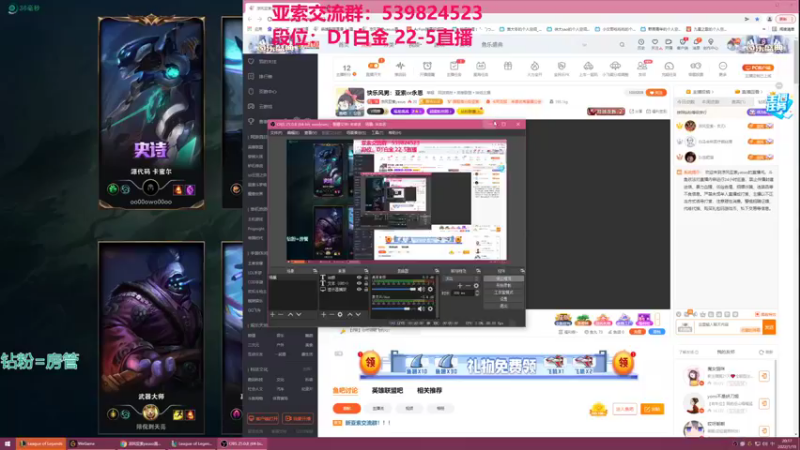The height and width of the screenshot is (450, 800).
Task: Hide the 文本 (GDI+) source in OBS
Action: pyautogui.click(x=359, y=283)
